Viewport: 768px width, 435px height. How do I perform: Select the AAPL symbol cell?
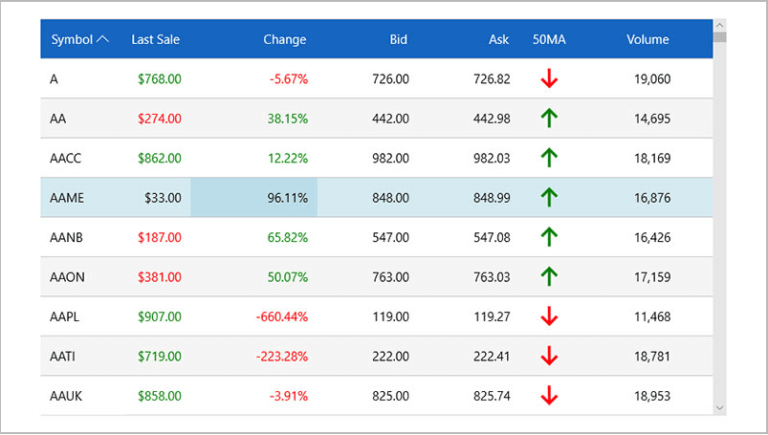66,316
